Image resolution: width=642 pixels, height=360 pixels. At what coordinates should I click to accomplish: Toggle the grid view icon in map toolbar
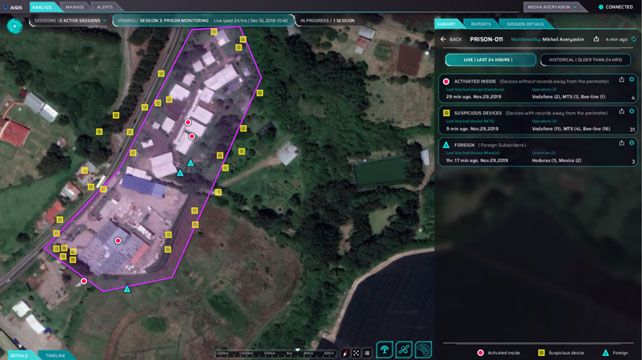tap(356, 353)
